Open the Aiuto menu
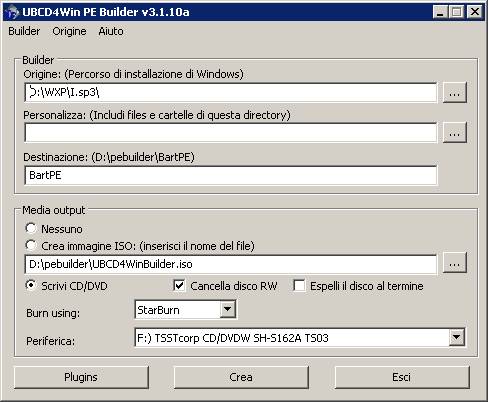Viewport: 488px width, 402px height. click(111, 31)
